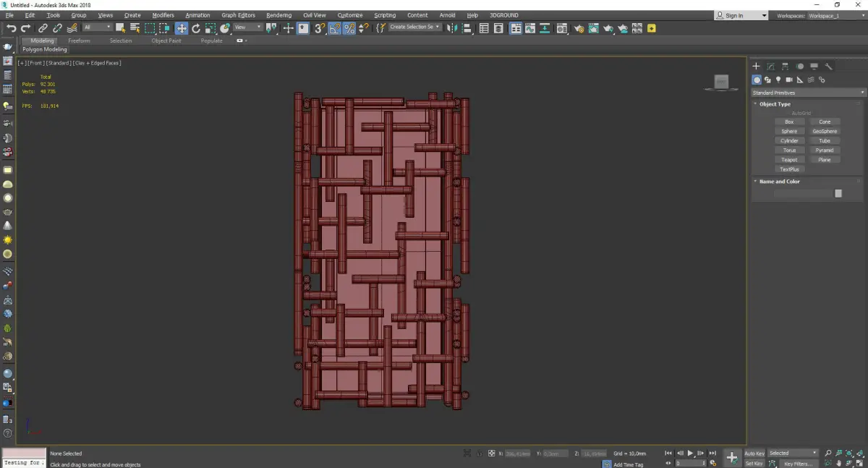Click the Mirror tool icon

[452, 28]
